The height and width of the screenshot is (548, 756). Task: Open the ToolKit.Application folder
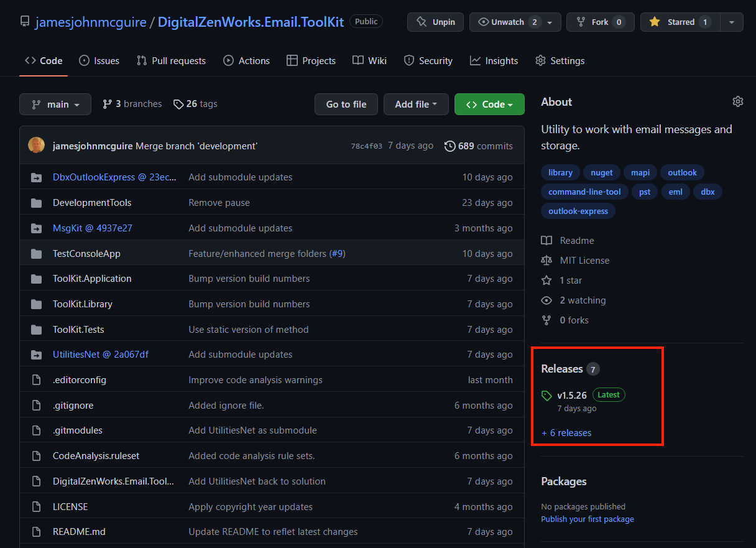tap(92, 279)
